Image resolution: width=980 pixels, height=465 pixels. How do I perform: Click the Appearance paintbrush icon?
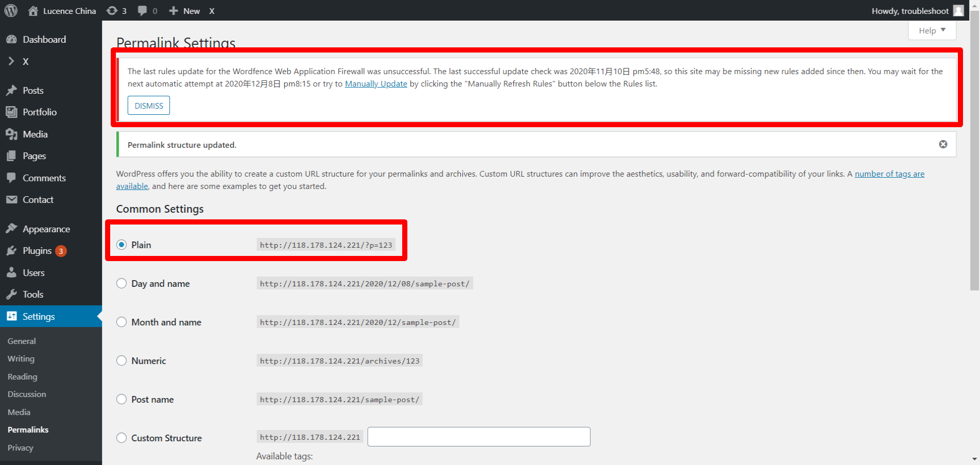[x=11, y=229]
